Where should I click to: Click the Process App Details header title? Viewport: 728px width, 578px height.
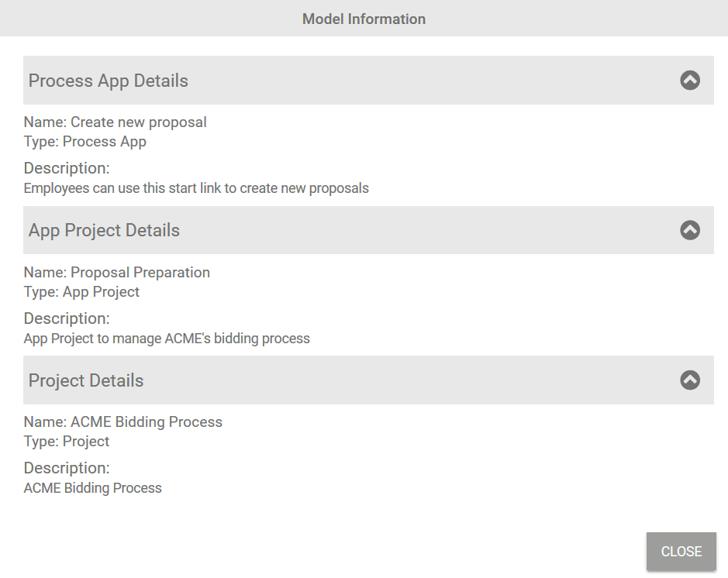[109, 81]
